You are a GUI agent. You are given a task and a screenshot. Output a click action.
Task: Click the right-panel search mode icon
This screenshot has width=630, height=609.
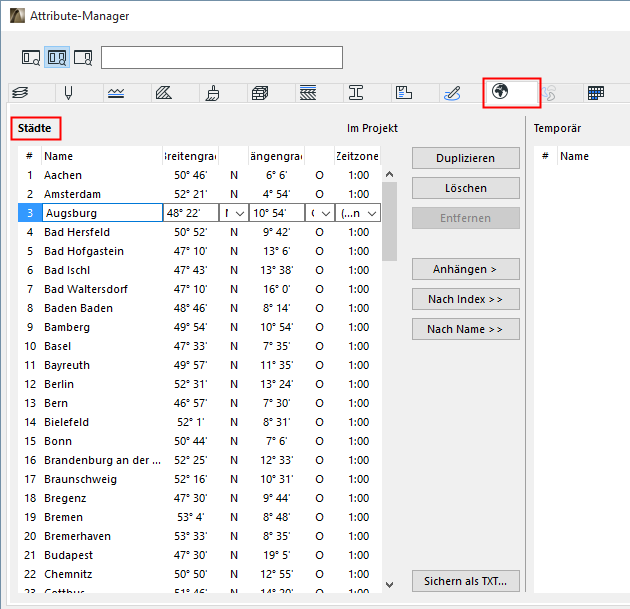coord(83,57)
